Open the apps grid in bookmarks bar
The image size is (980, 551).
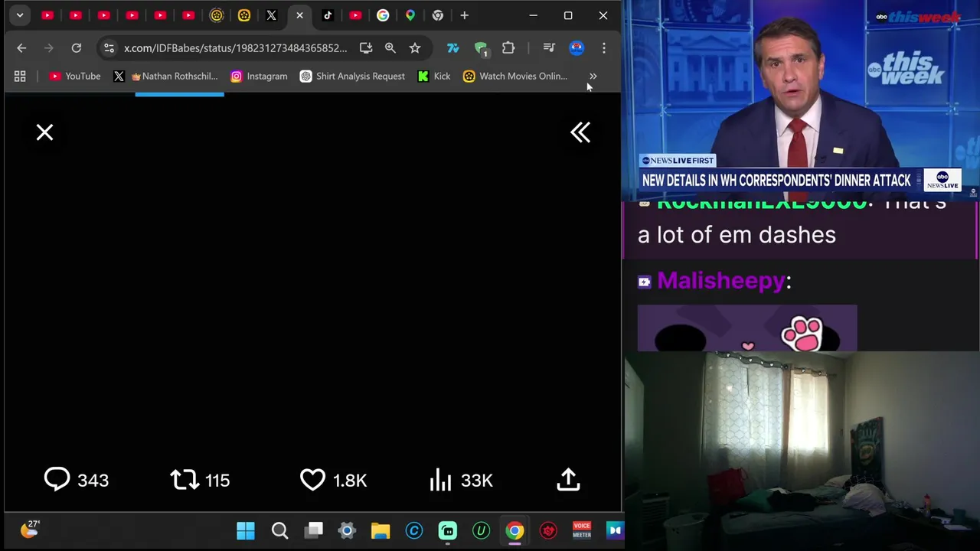tap(20, 76)
